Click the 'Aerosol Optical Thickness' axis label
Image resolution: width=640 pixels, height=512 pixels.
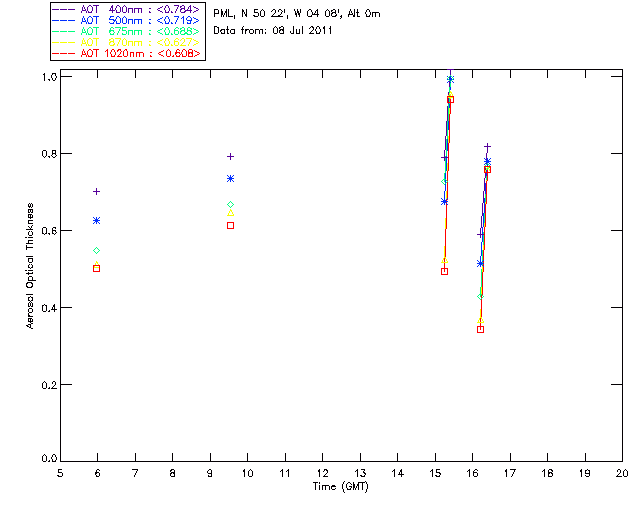[x=30, y=266]
